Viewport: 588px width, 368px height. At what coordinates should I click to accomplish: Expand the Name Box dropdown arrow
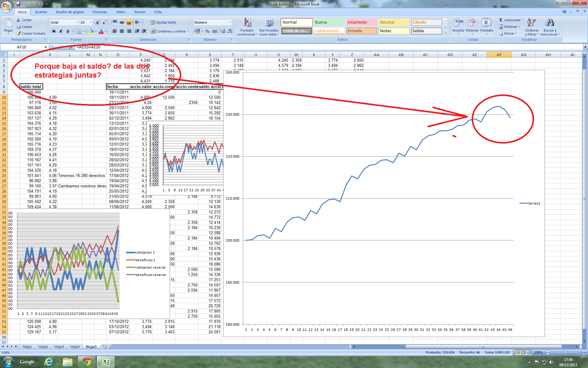click(x=46, y=47)
